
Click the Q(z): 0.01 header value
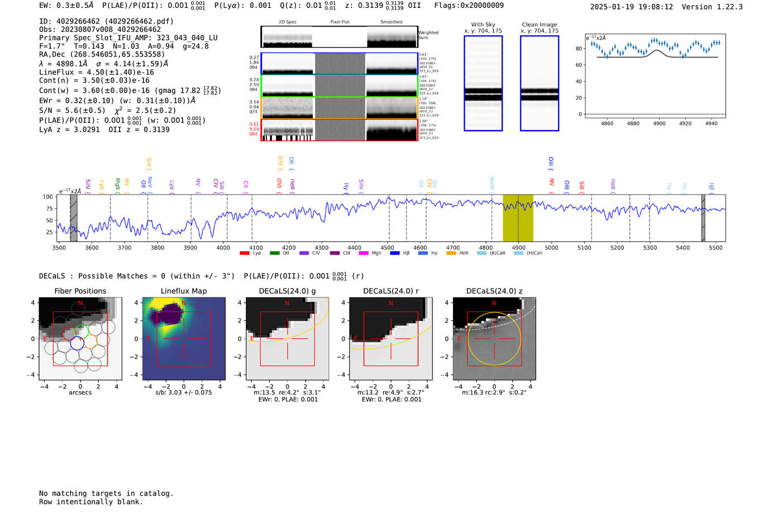point(308,6)
